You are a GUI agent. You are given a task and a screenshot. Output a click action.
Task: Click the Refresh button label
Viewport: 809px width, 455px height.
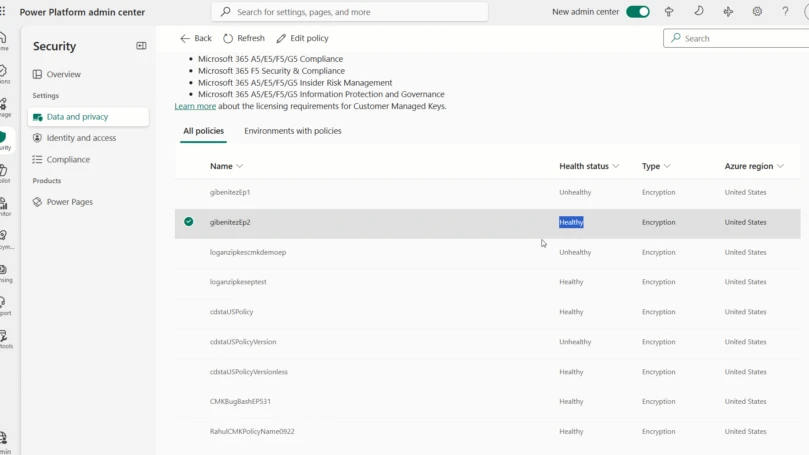[x=251, y=38]
